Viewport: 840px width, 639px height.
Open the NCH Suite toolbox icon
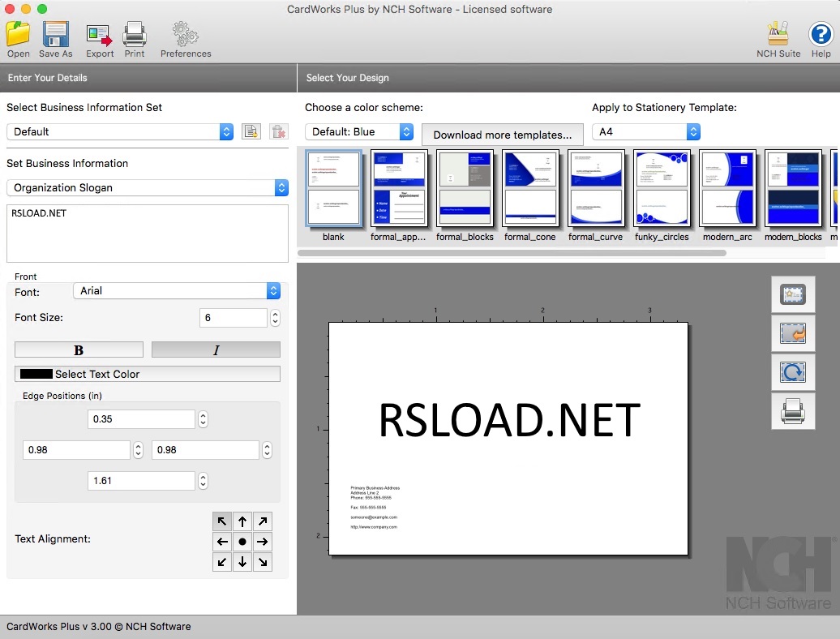pyautogui.click(x=778, y=36)
